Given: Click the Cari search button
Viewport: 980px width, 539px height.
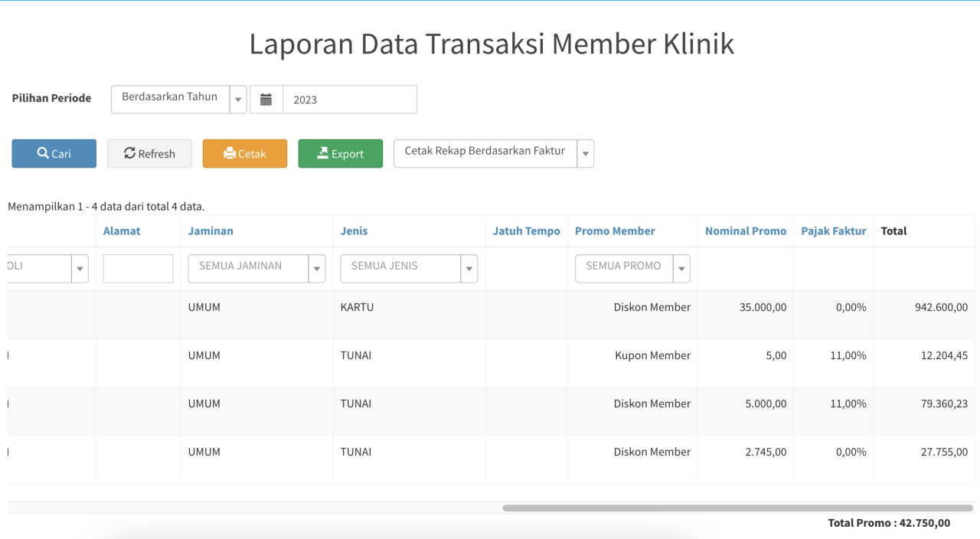Looking at the screenshot, I should tap(54, 153).
